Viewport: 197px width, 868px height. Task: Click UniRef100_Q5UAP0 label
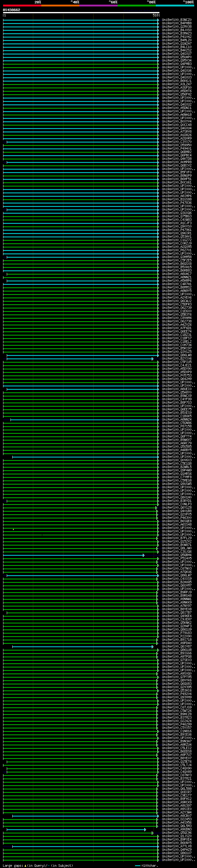pyautogui.click(x=177, y=57)
